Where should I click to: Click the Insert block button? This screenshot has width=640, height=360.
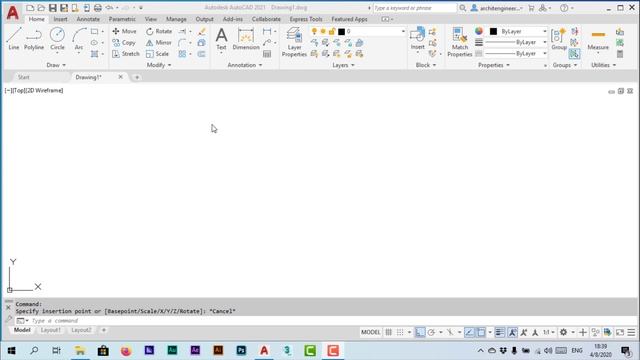click(418, 39)
